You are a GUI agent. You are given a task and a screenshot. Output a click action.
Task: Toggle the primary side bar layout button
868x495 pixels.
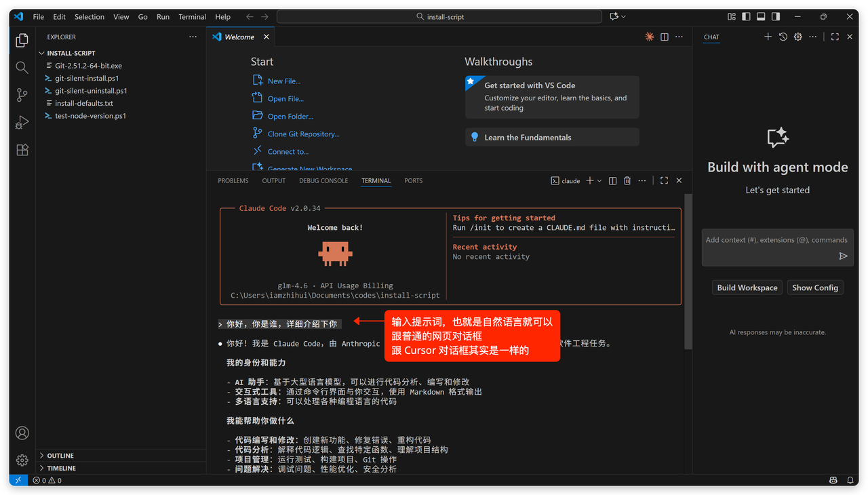coord(747,17)
